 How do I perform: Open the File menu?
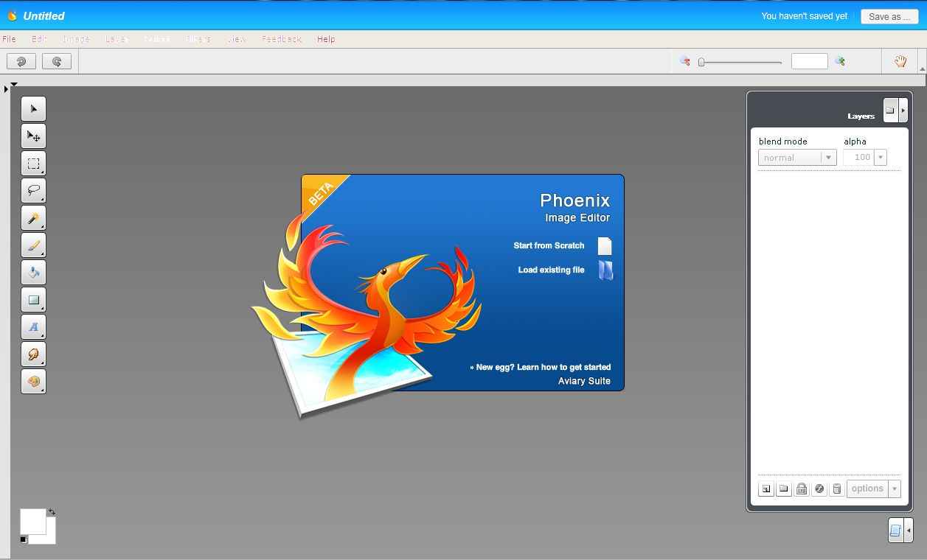pos(9,39)
